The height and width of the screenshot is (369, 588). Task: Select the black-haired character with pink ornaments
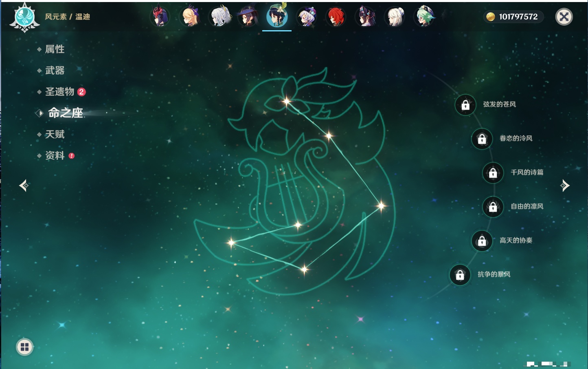click(x=365, y=17)
